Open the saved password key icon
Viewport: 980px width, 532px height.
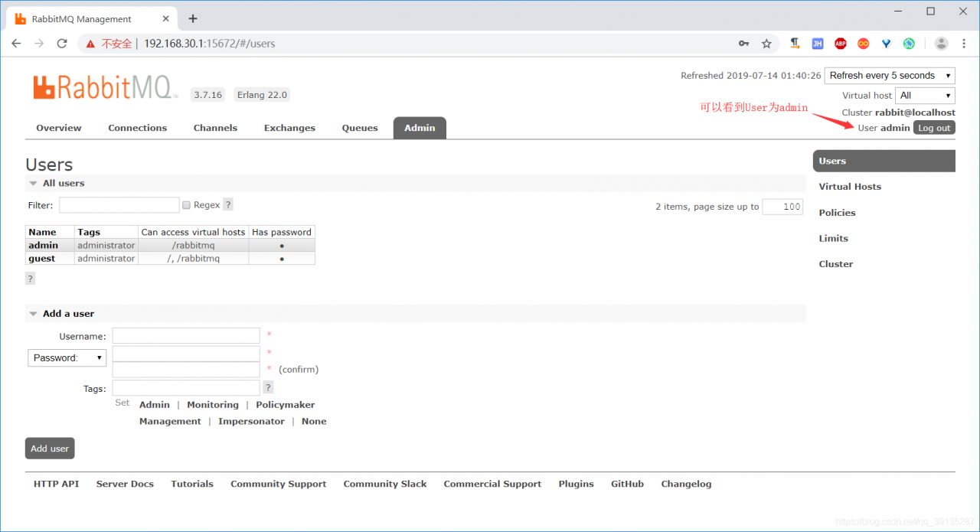click(743, 44)
